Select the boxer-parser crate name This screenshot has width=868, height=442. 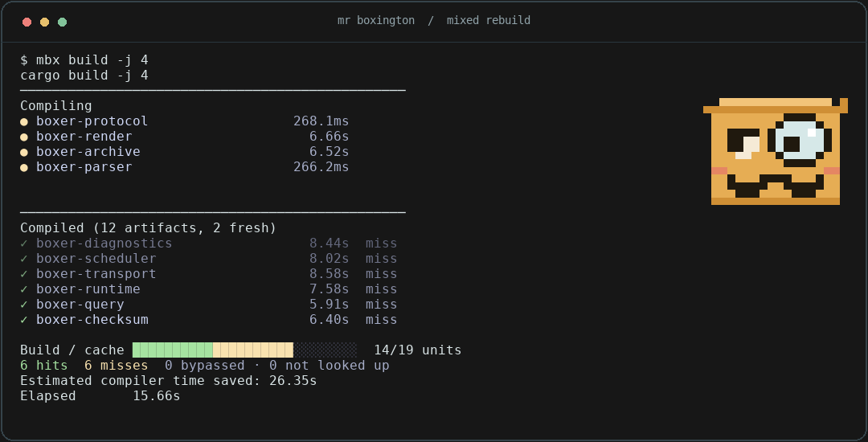[84, 167]
